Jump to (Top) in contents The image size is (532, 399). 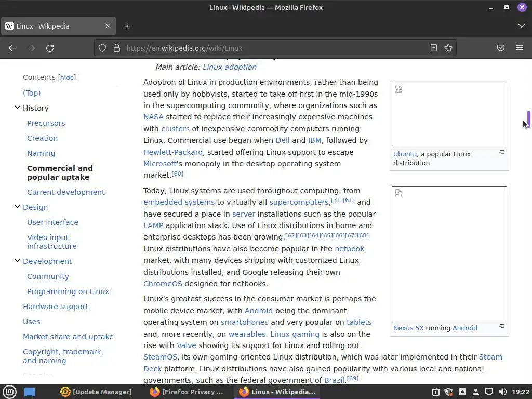click(32, 93)
